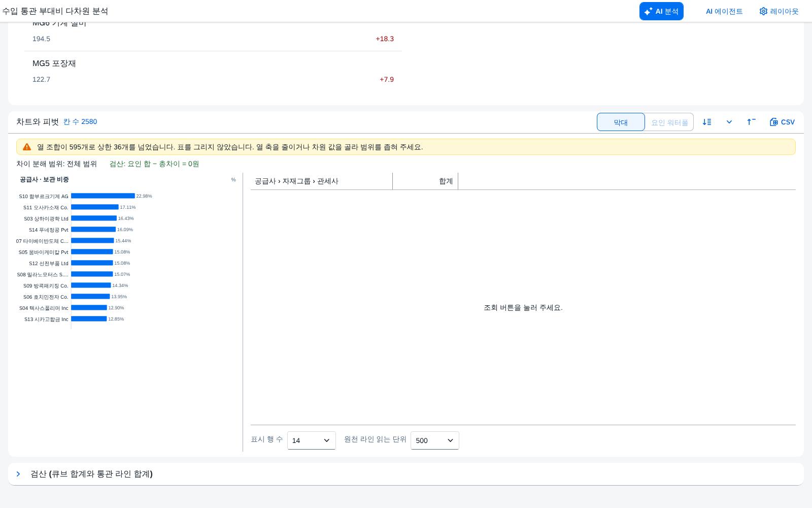Click the sort ascending arrow icon
This screenshot has width=812, height=508.
pos(751,122)
